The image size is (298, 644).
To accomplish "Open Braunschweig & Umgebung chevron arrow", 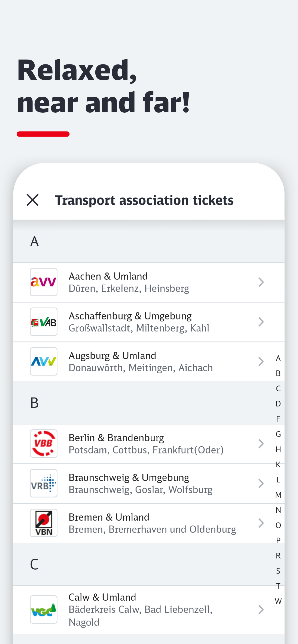I will [261, 483].
